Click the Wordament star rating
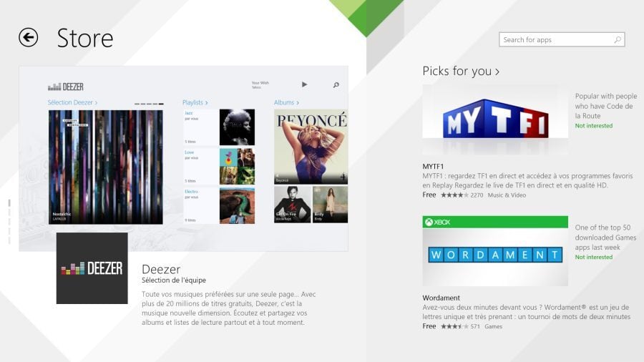This screenshot has width=644, height=362. tap(454, 326)
